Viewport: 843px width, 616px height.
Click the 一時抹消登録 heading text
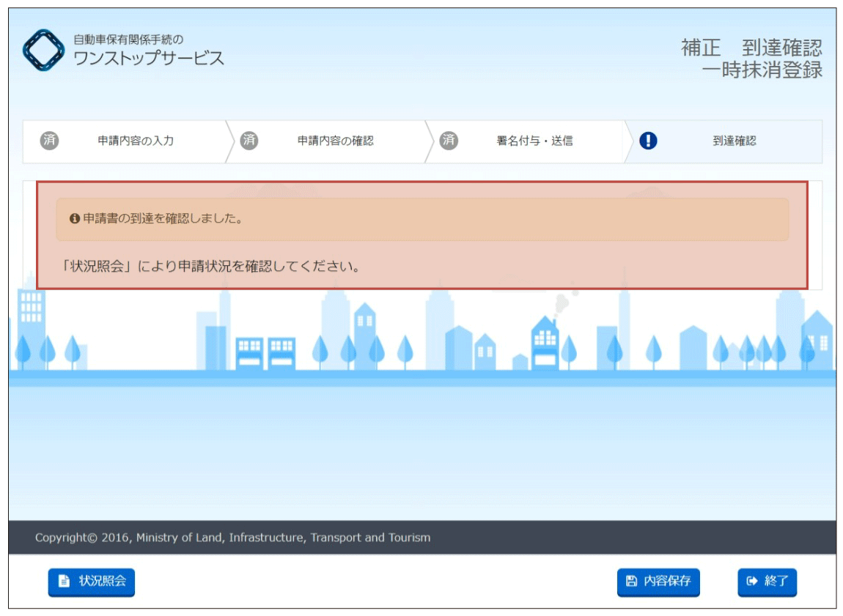pyautogui.click(x=762, y=70)
